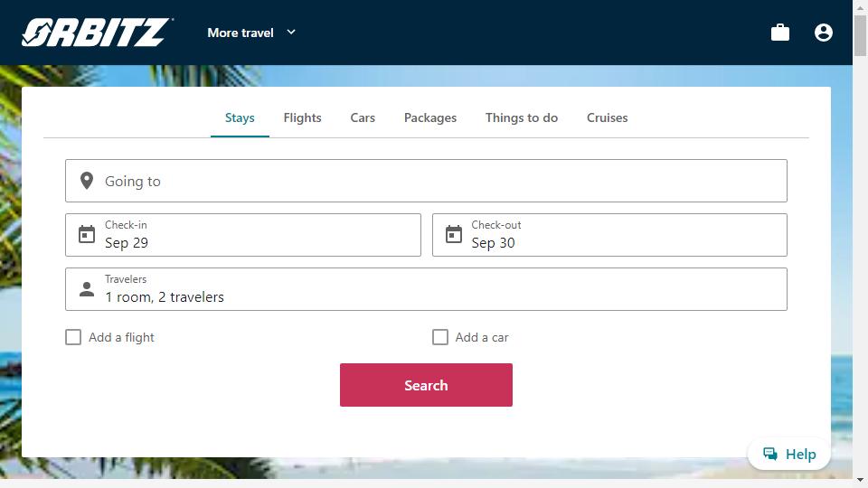The height and width of the screenshot is (488, 868).
Task: Click the Check-in calendar icon
Action: pos(87,235)
